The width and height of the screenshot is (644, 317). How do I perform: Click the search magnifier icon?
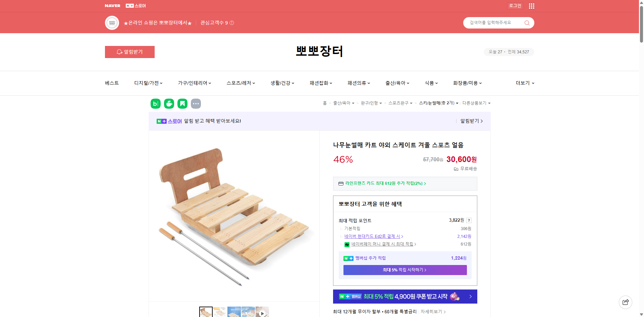[527, 22]
